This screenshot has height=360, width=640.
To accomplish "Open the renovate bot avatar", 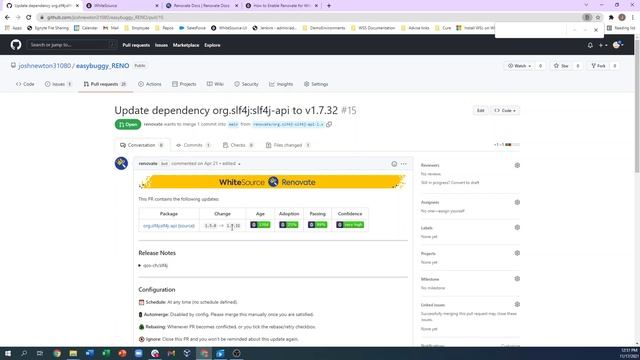I will 121,163.
